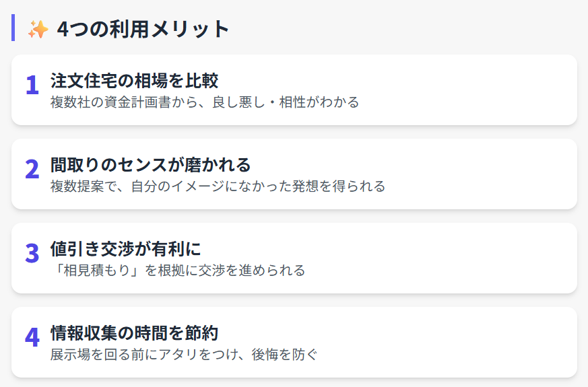The height and width of the screenshot is (387, 588).
Task: Click the purple number 2 icon
Action: click(x=32, y=170)
